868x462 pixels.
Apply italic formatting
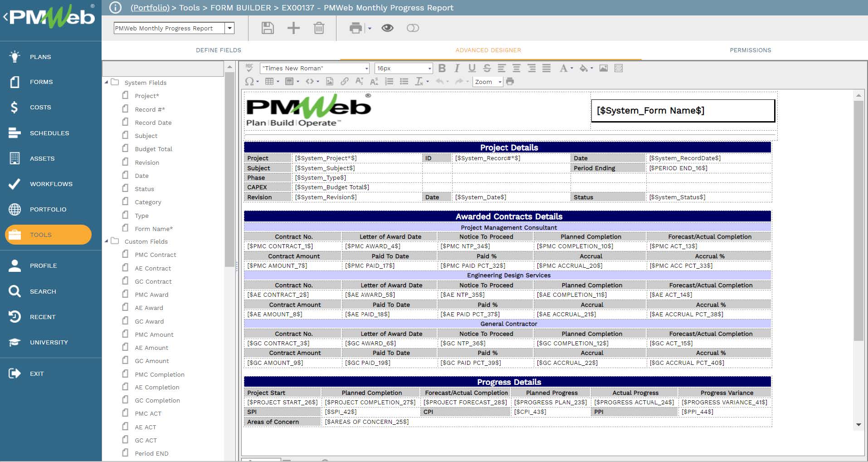click(457, 68)
